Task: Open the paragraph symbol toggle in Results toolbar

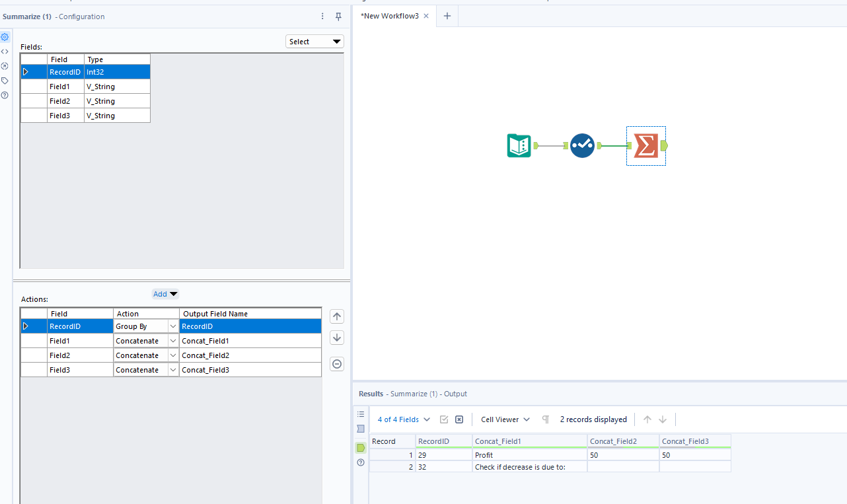Action: 545,419
